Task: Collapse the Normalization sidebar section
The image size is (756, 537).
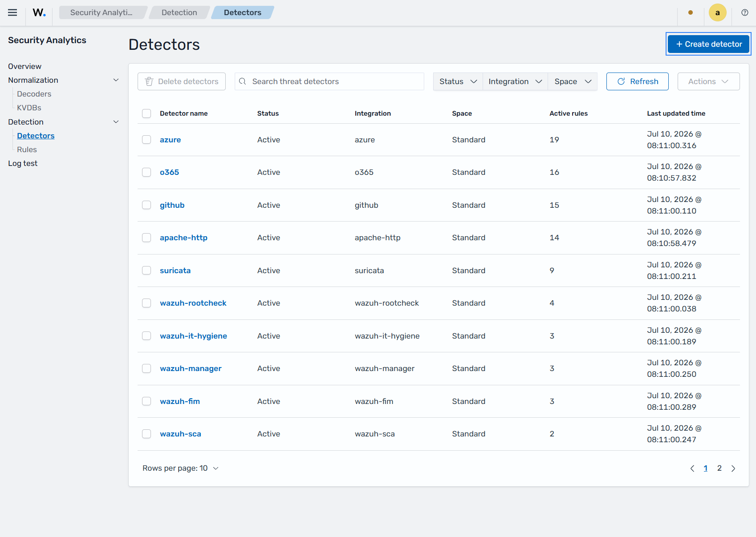Action: pos(116,80)
